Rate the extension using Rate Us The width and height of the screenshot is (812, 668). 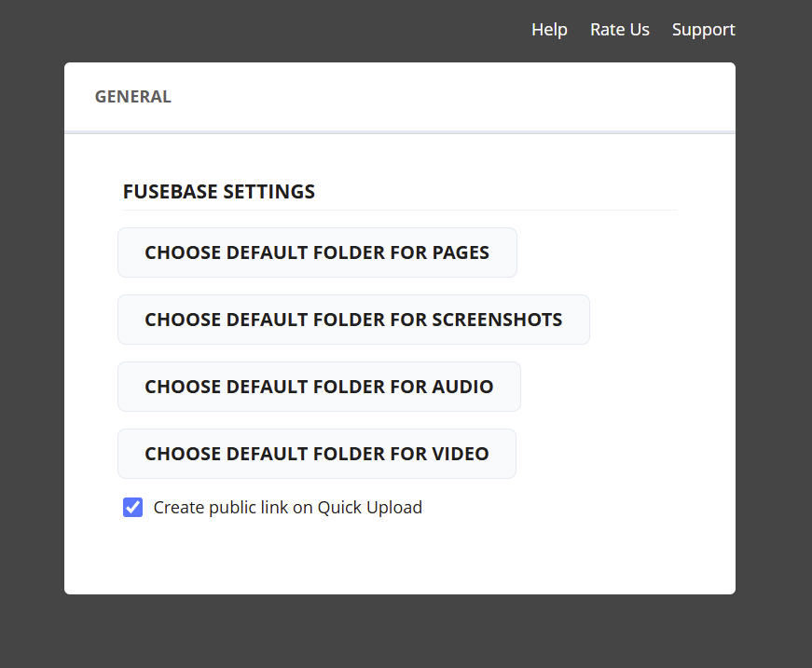point(619,30)
